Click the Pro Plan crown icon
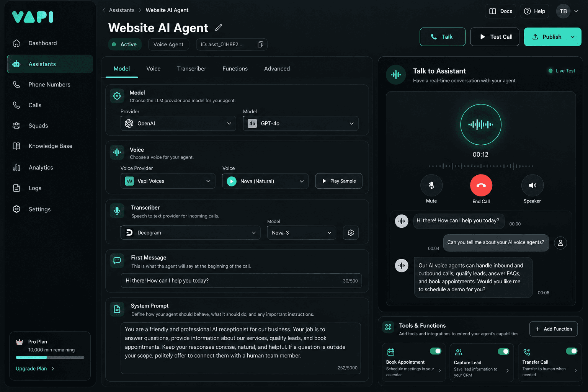 (20, 342)
